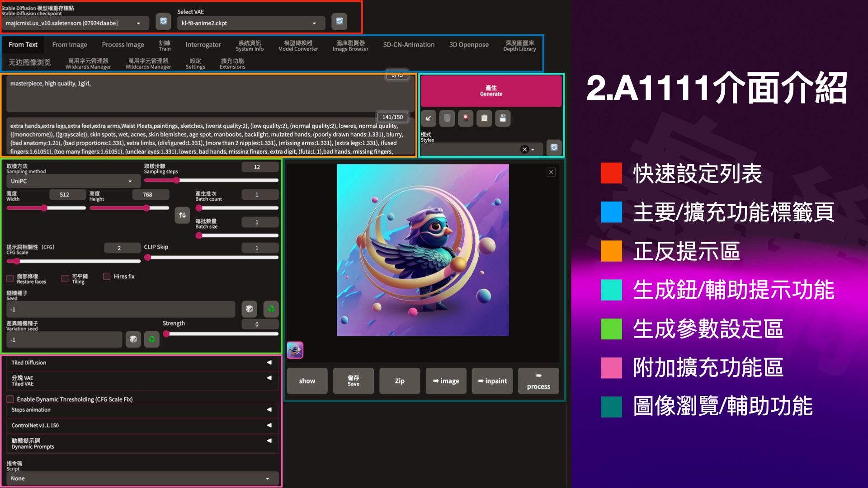The height and width of the screenshot is (488, 868).
Task: Toggle the Hires fix checkbox
Action: click(x=107, y=276)
